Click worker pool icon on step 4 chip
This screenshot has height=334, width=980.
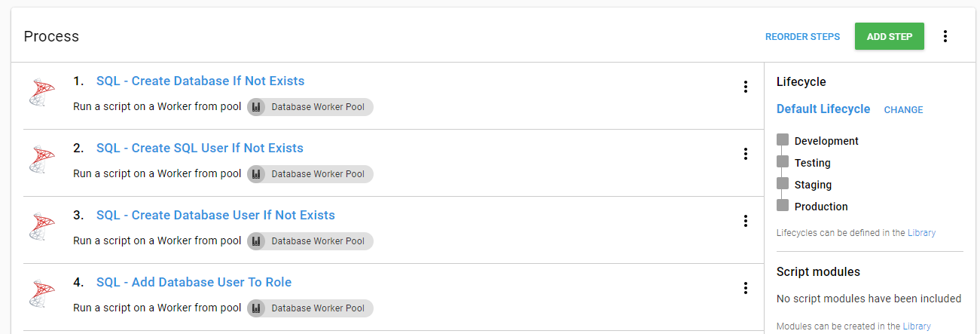click(x=256, y=308)
